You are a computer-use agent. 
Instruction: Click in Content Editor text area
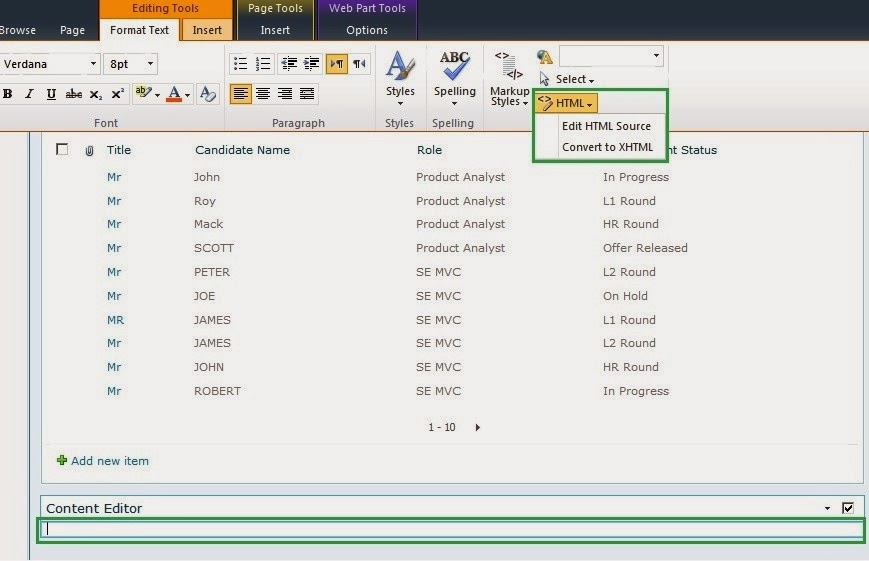tap(451, 530)
